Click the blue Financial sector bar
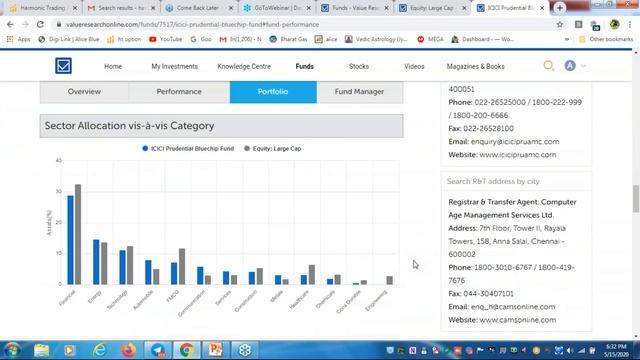The height and width of the screenshot is (360, 640). click(x=71, y=240)
